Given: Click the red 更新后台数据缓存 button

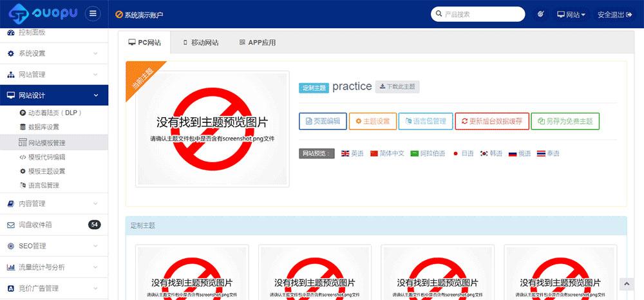Looking at the screenshot, I should 491,121.
